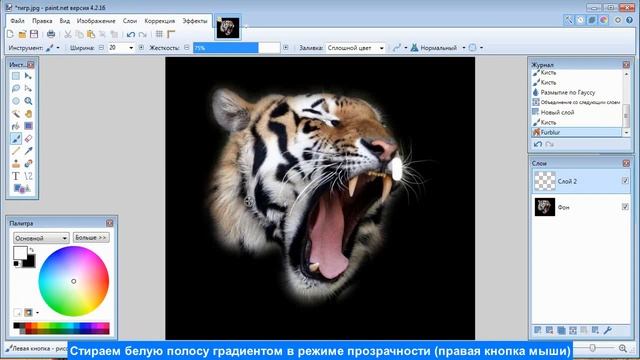Open an existing file with folder icon
The image size is (640, 360).
pos(22,34)
